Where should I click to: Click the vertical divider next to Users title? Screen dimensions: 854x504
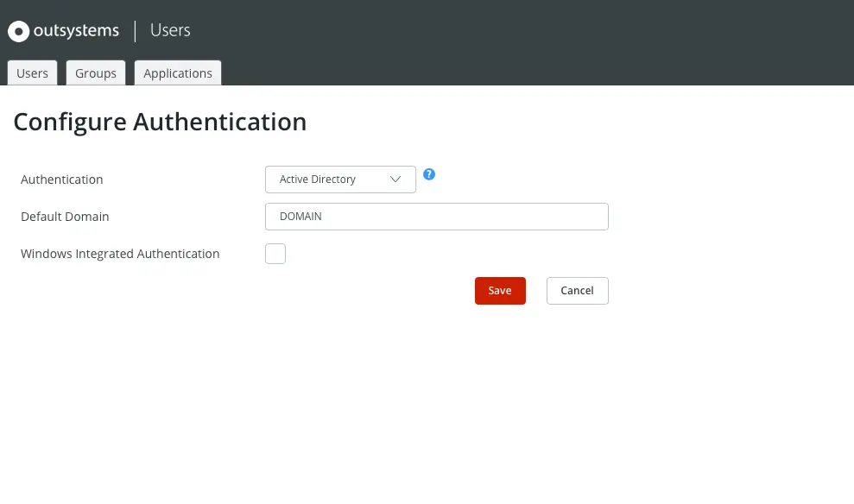tap(135, 31)
